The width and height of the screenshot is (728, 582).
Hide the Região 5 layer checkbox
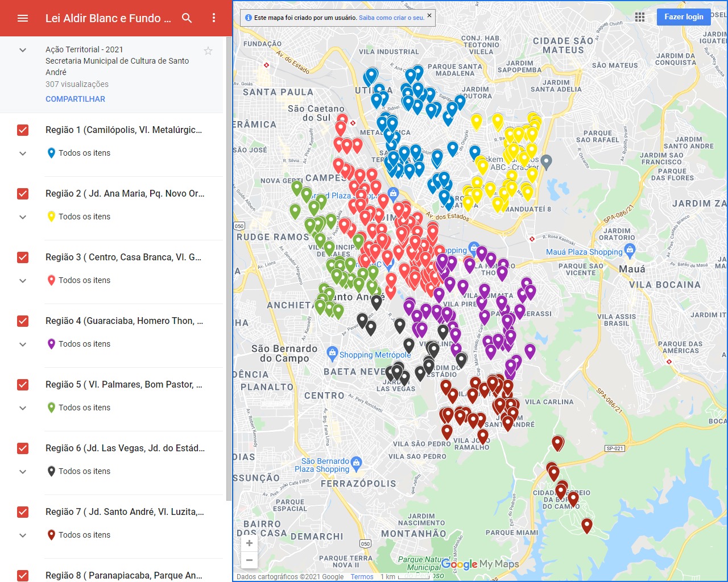coord(23,385)
